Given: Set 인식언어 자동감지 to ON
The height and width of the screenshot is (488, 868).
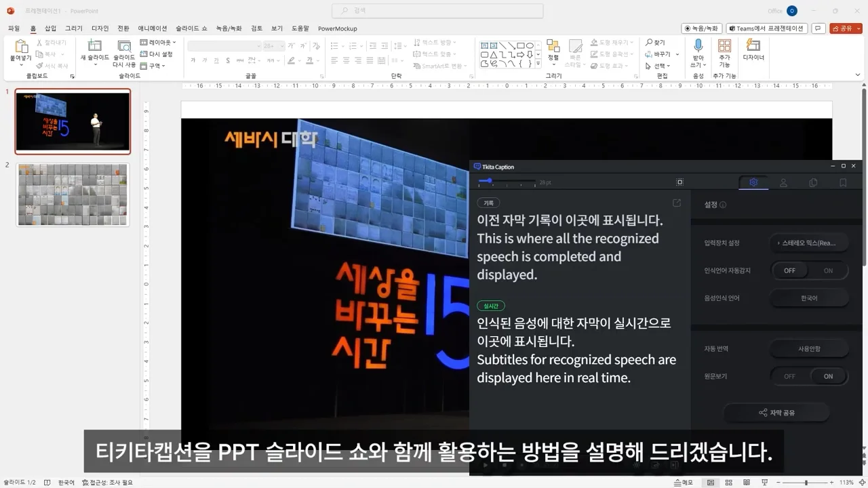Looking at the screenshot, I should (x=828, y=270).
